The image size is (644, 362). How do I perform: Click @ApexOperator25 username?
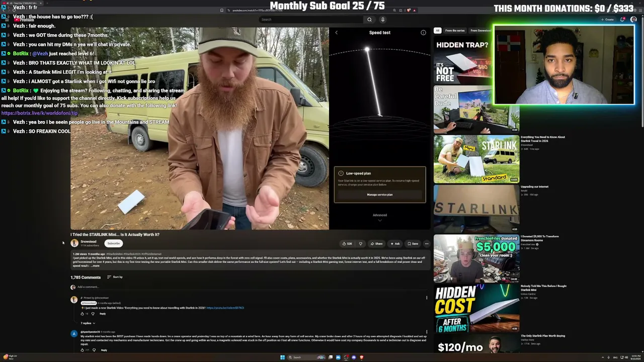91,332
